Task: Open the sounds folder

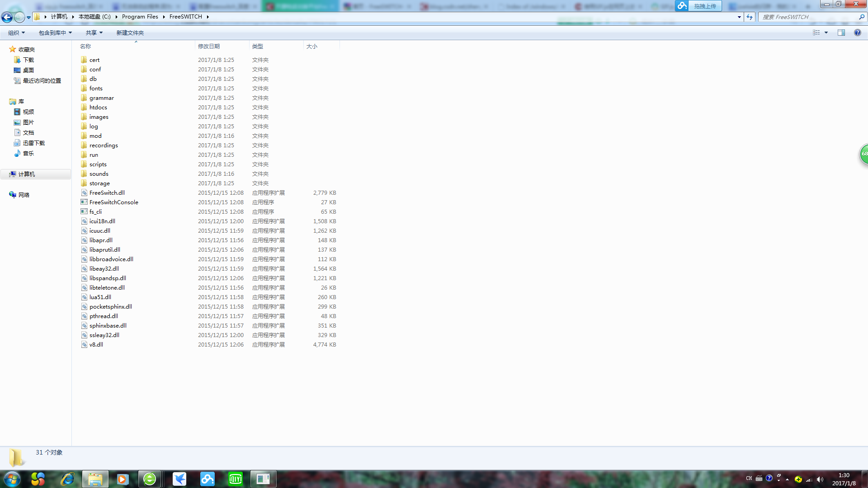Action: 99,174
